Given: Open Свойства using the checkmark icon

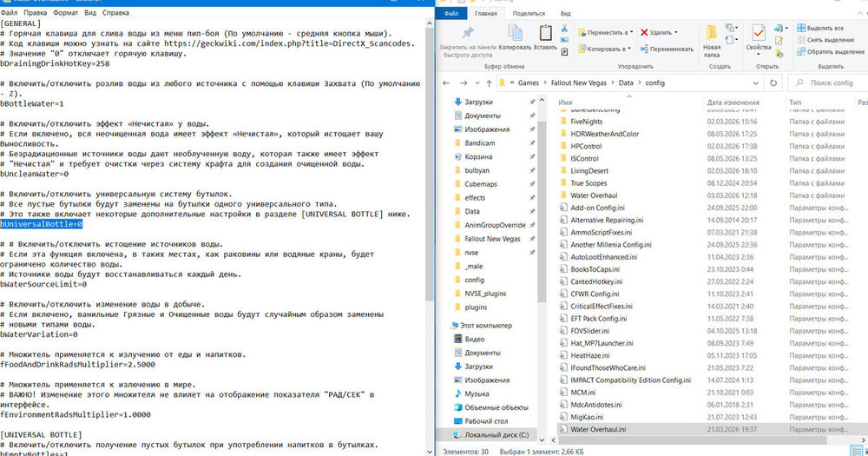Looking at the screenshot, I should coord(759,33).
